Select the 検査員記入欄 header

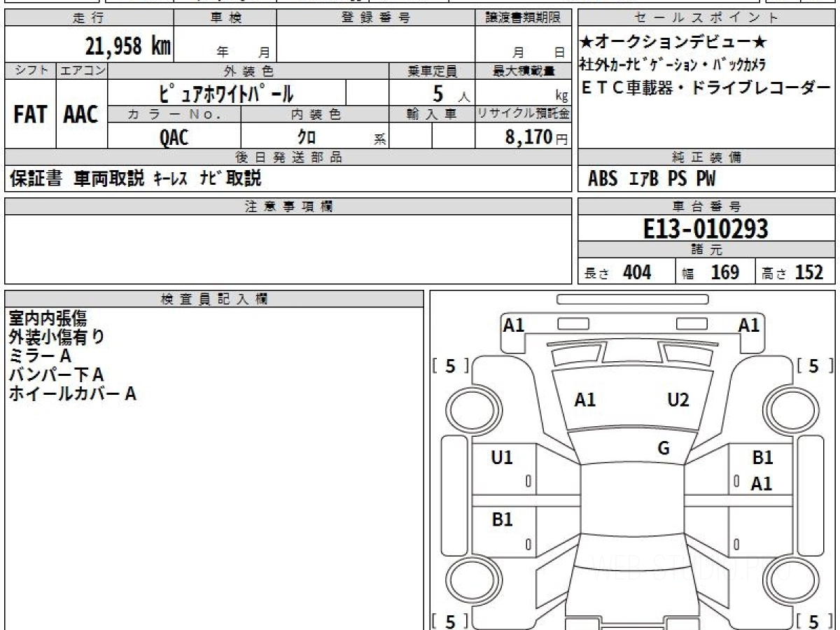(x=214, y=298)
